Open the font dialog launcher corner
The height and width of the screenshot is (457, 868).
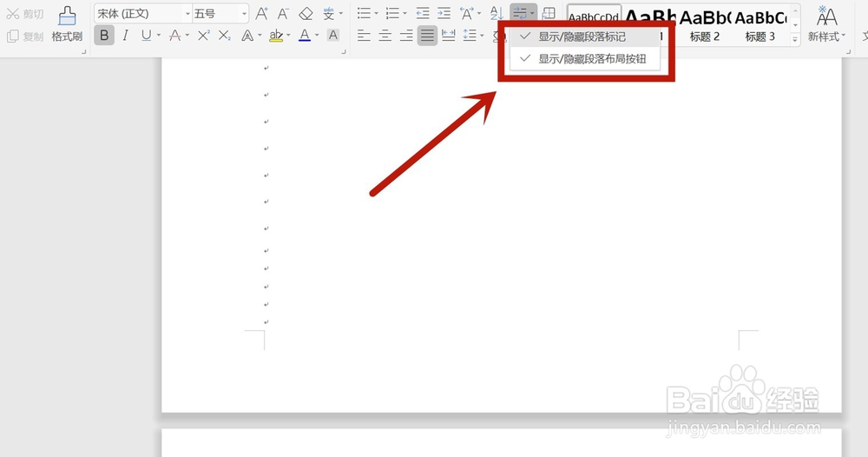(x=344, y=52)
